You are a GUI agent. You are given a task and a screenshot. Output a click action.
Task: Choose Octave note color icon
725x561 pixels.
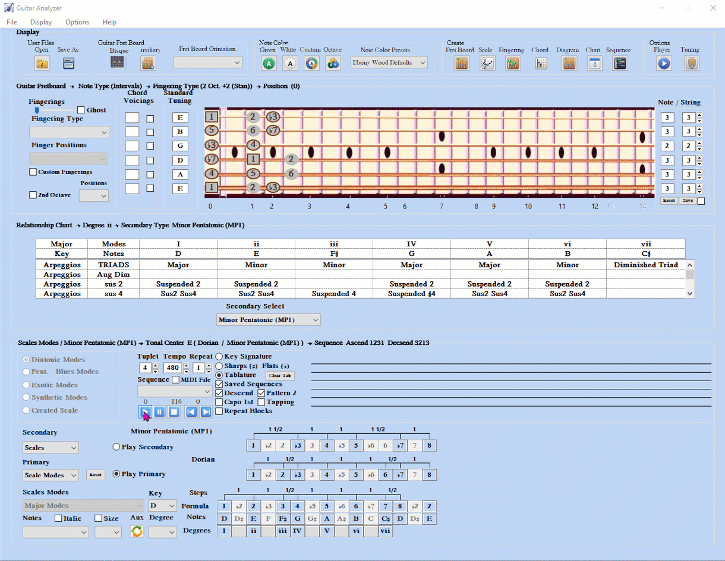333,63
